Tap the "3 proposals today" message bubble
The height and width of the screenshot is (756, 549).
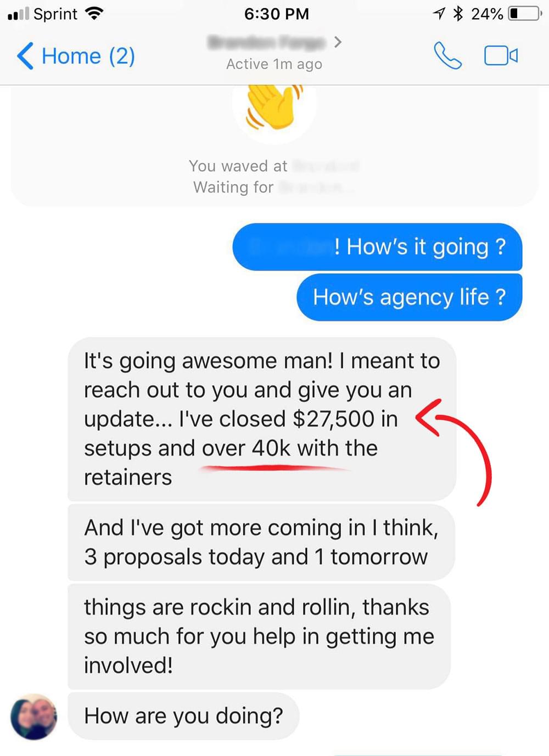click(x=261, y=542)
